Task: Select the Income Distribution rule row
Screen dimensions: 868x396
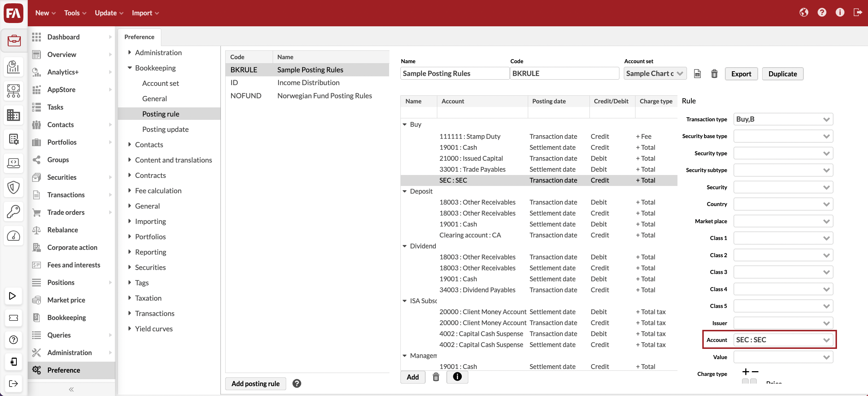Action: [307, 83]
